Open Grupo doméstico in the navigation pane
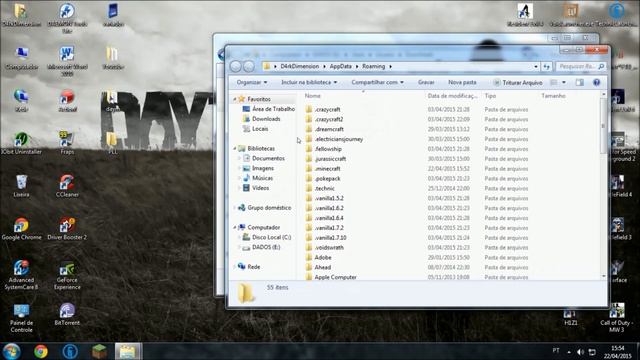 (x=269, y=208)
